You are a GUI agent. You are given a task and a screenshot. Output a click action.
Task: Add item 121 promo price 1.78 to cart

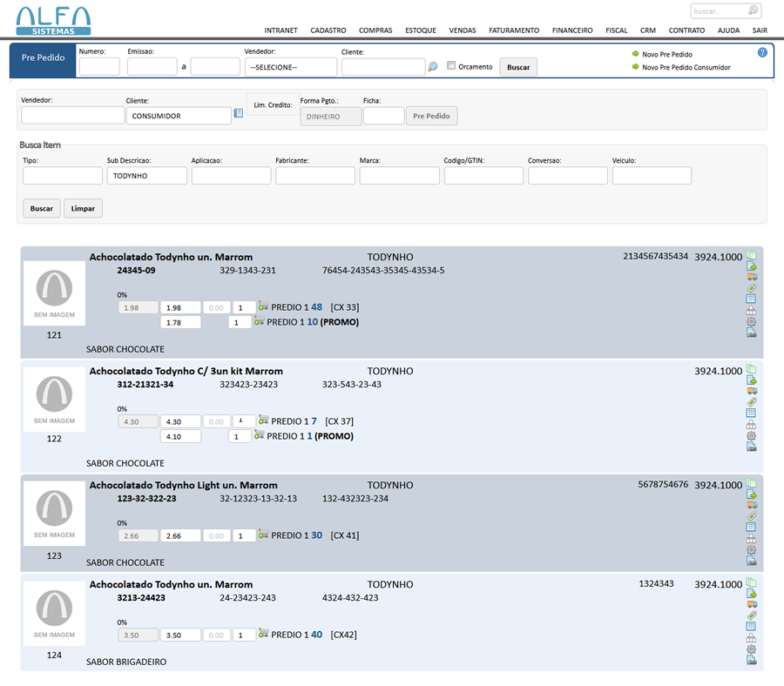pyautogui.click(x=259, y=320)
